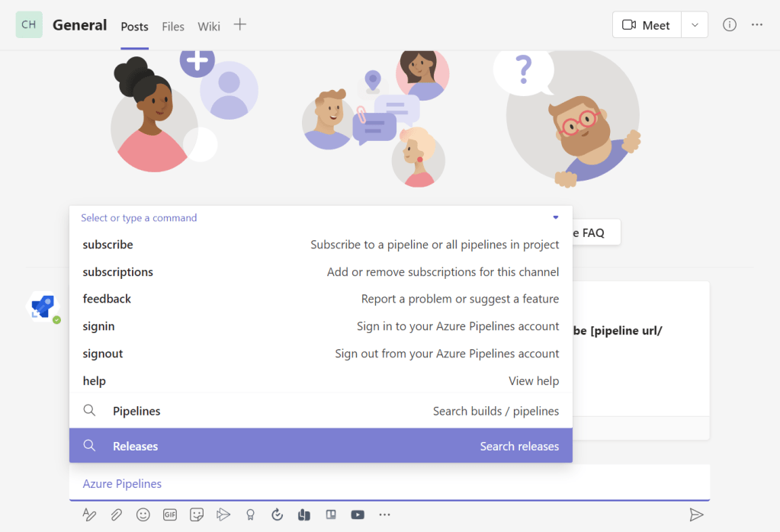The image size is (780, 532).
Task: Open the YouTube app icon
Action: click(358, 514)
